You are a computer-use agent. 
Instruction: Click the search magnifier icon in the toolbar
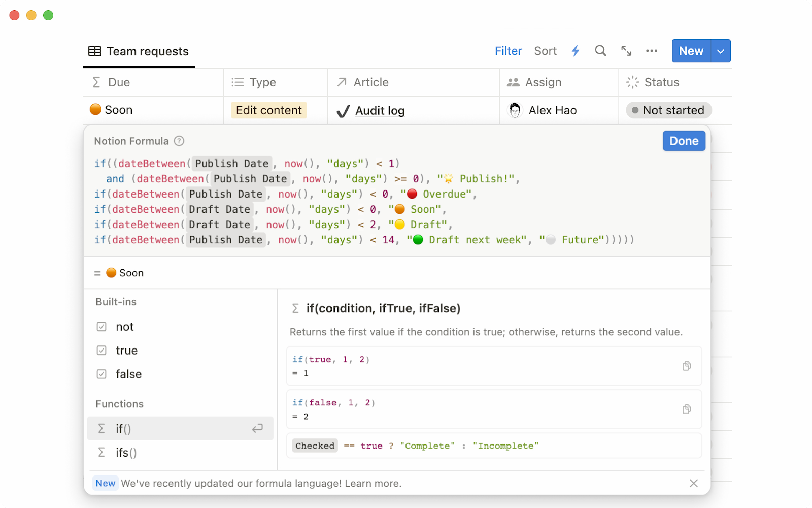(600, 51)
